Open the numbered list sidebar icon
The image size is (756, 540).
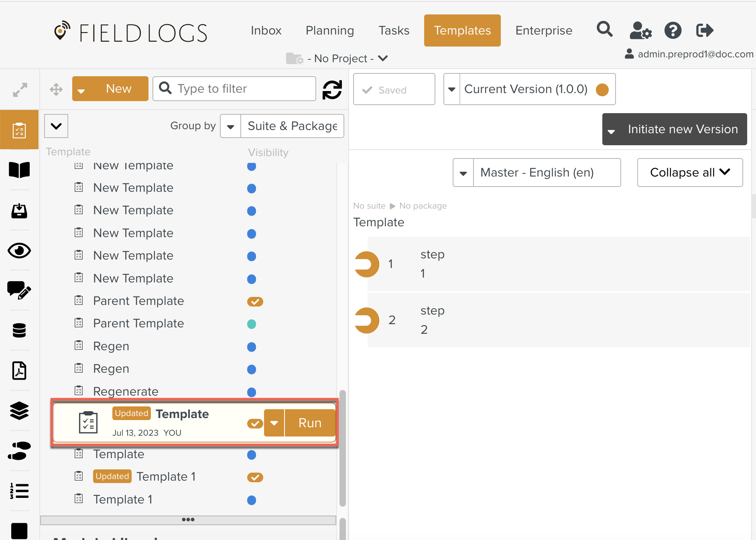point(19,491)
